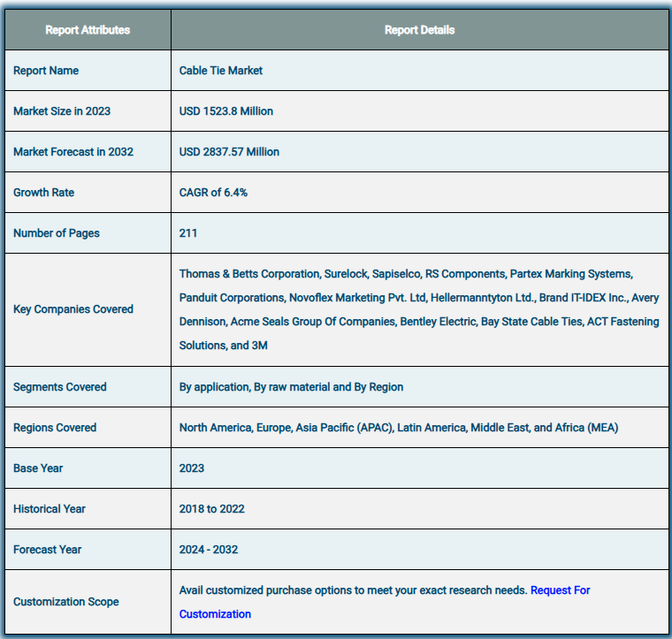The image size is (672, 639).
Task: Select the By application, By raw material text
Action: pos(291,387)
